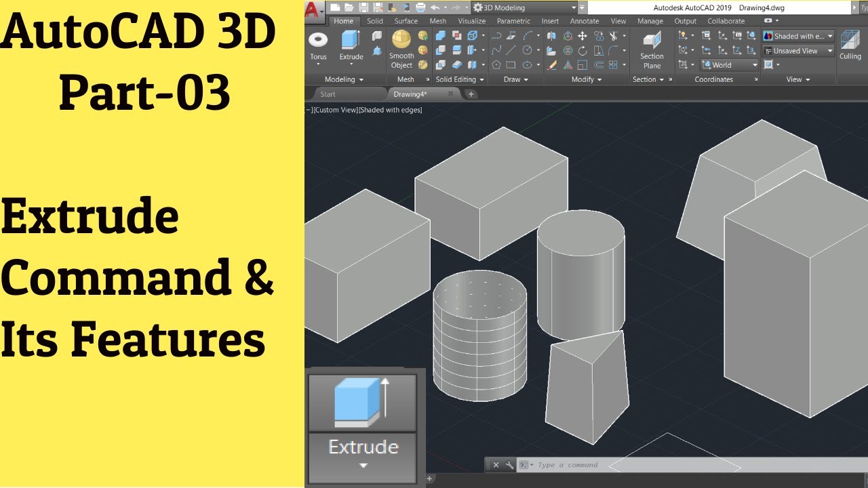Image resolution: width=868 pixels, height=488 pixels.
Task: Click the 3D Rotate gizmo tool
Action: click(568, 50)
